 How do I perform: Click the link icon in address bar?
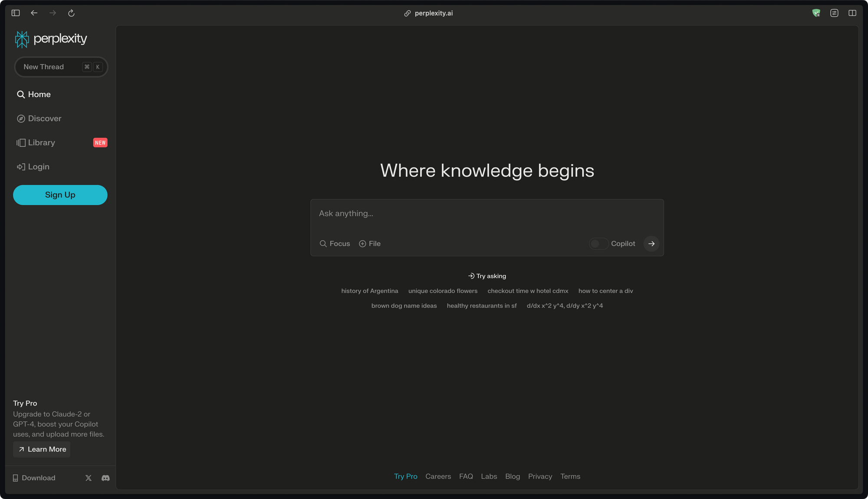407,13
